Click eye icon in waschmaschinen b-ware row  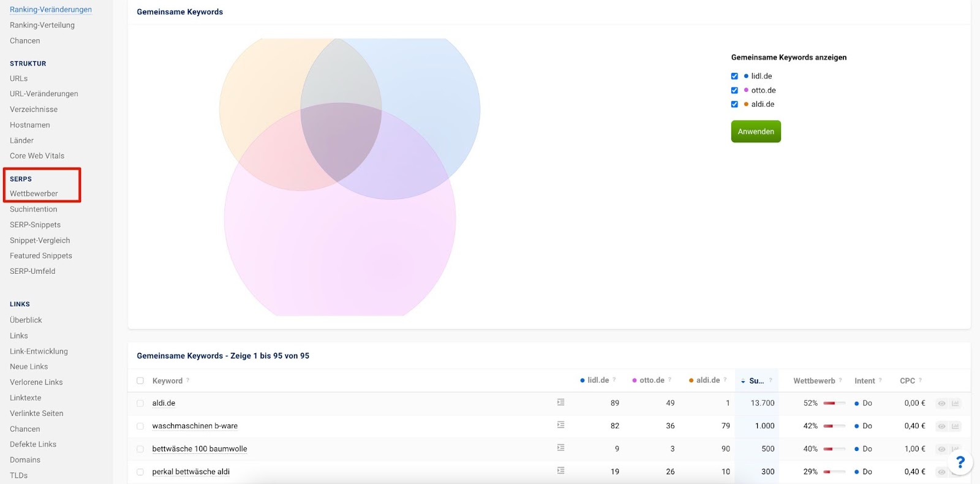[942, 426]
